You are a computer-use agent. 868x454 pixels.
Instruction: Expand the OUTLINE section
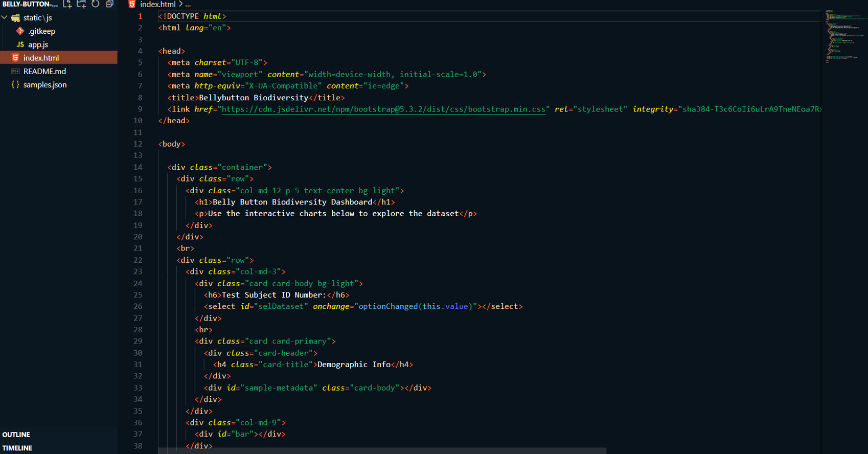click(16, 435)
